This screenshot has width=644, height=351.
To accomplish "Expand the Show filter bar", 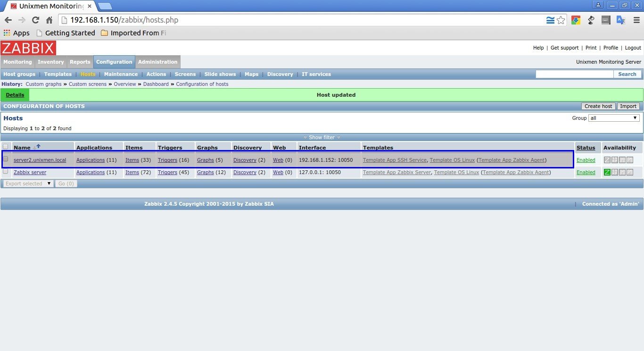I will (322, 137).
